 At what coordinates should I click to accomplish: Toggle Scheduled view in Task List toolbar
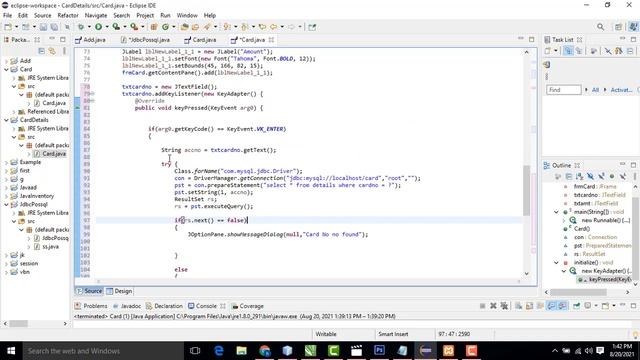[x=579, y=51]
